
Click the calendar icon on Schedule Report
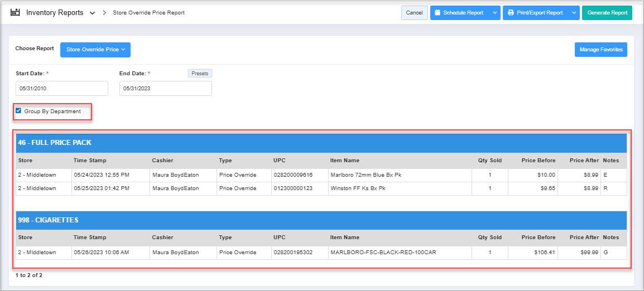click(x=438, y=13)
